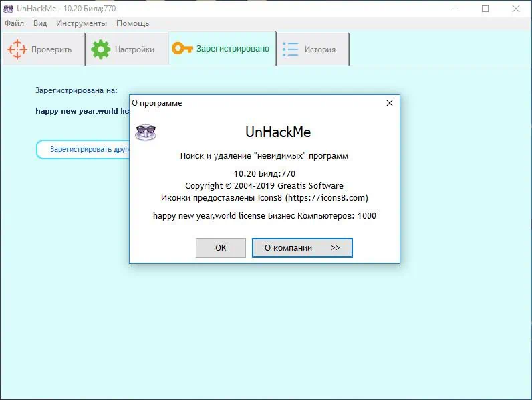Open the Помощь menu
This screenshot has height=400, width=532.
click(132, 23)
